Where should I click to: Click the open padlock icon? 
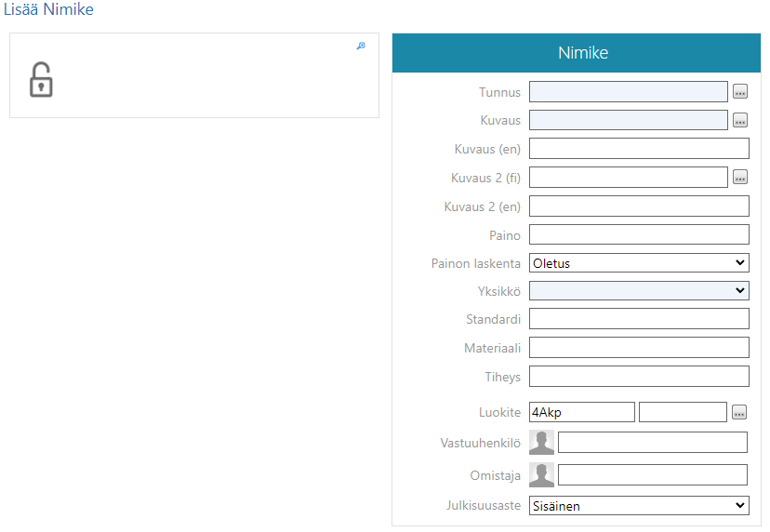pyautogui.click(x=40, y=80)
